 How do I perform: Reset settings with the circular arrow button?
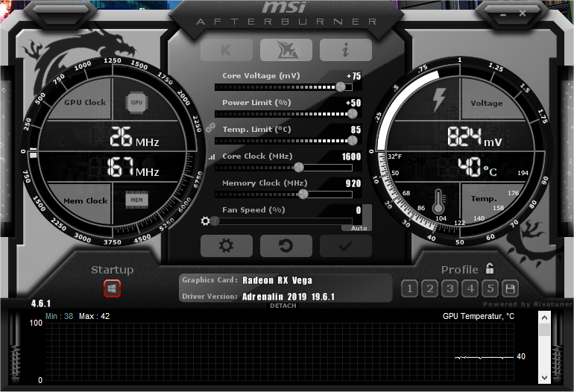[x=286, y=246]
